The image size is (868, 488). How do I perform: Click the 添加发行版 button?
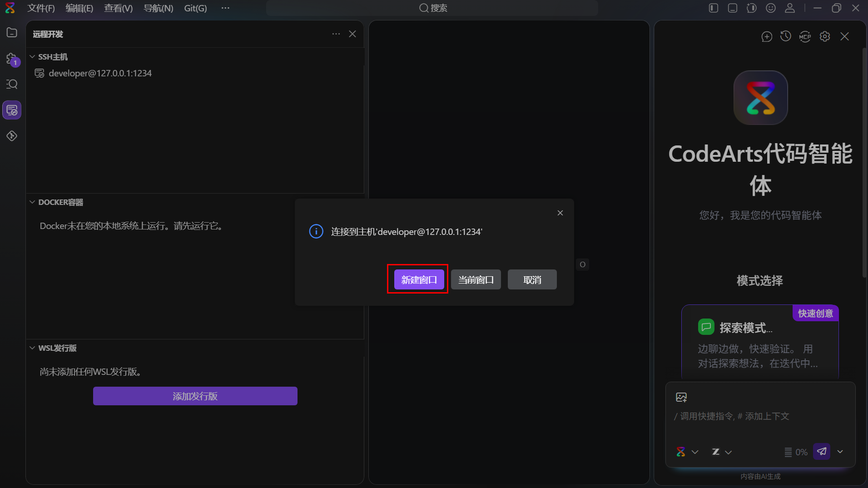pyautogui.click(x=195, y=396)
